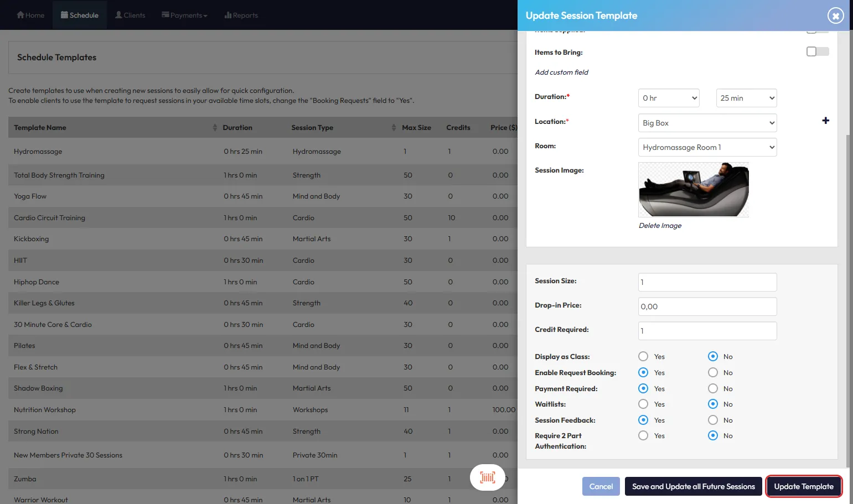
Task: Click the barcode scanner icon
Action: tap(487, 477)
